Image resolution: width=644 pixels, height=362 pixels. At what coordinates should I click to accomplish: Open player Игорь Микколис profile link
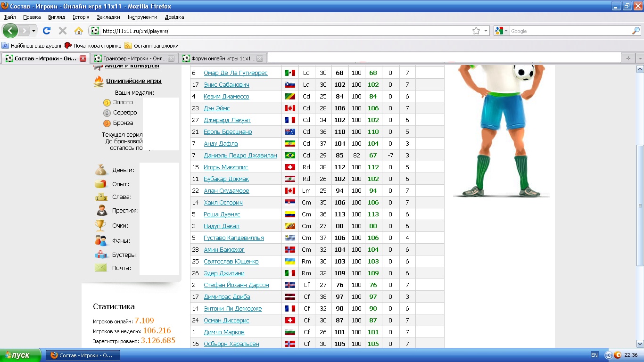pyautogui.click(x=226, y=167)
